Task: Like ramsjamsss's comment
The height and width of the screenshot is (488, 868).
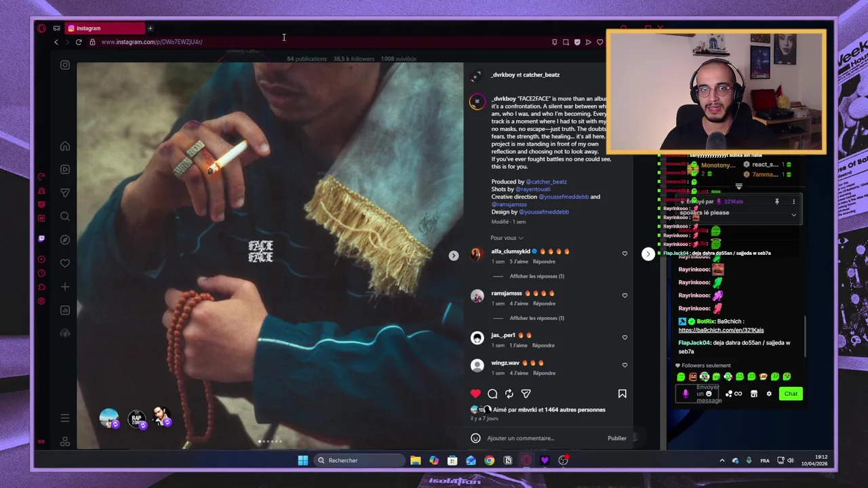Action: pyautogui.click(x=625, y=296)
